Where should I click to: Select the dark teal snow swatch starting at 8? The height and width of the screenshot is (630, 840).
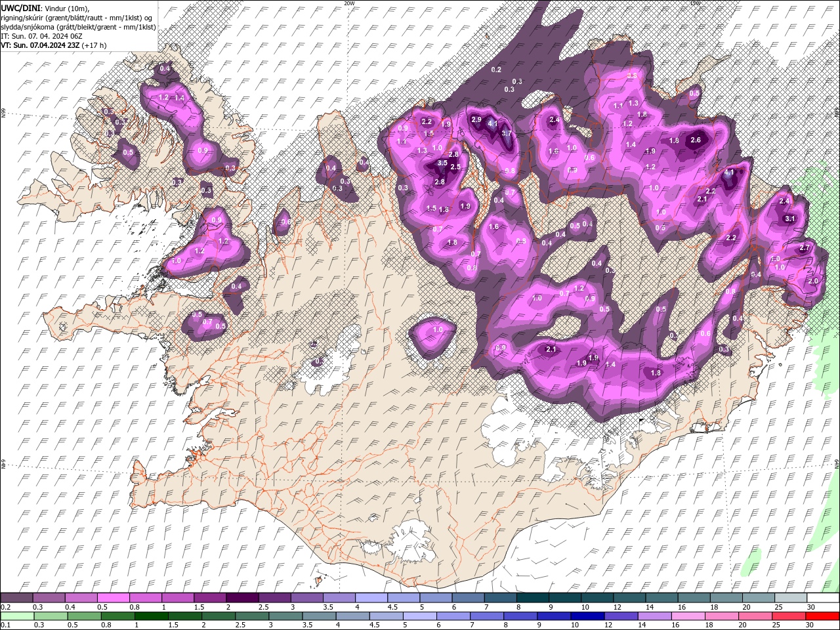pyautogui.click(x=533, y=598)
